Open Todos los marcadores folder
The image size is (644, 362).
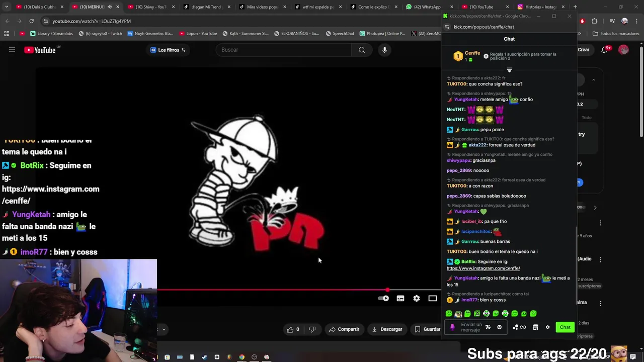tap(616, 34)
